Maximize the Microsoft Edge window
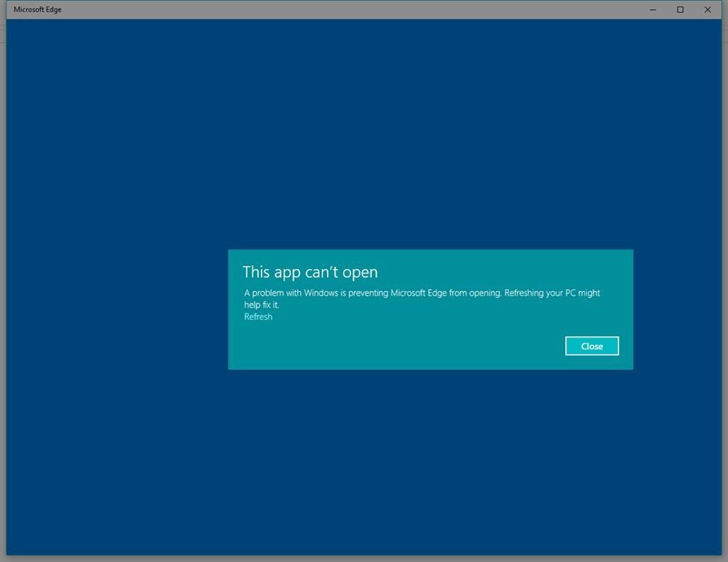The width and height of the screenshot is (728, 562). point(680,10)
